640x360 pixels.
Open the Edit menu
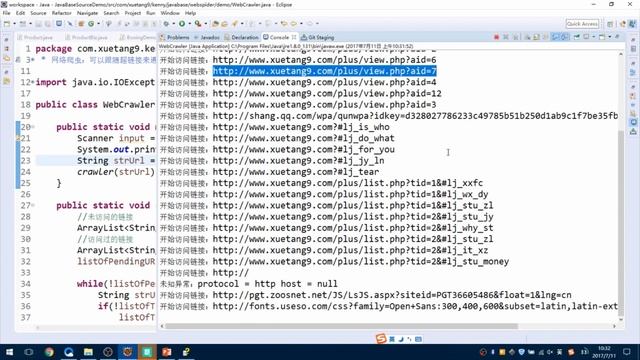20,13
